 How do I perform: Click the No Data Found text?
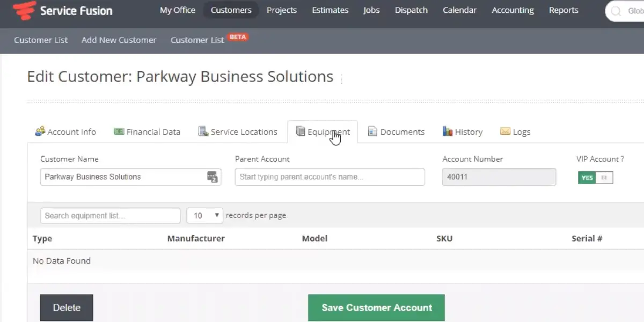(x=62, y=261)
